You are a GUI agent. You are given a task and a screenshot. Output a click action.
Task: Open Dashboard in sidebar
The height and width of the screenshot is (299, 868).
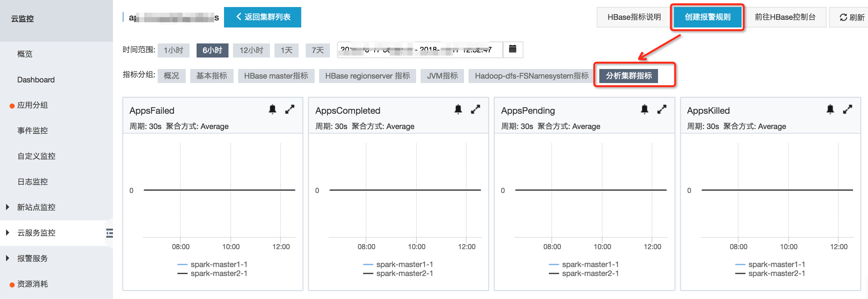(x=36, y=80)
